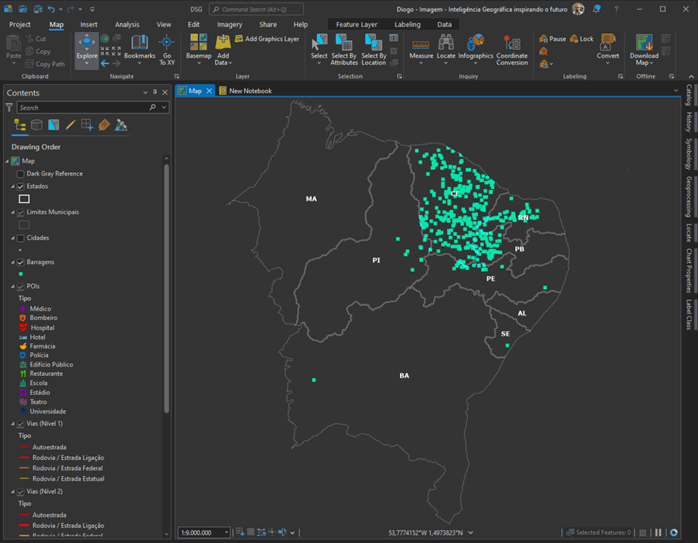698x543 pixels.
Task: Collapse the Barragens layer legend
Action: click(x=12, y=262)
